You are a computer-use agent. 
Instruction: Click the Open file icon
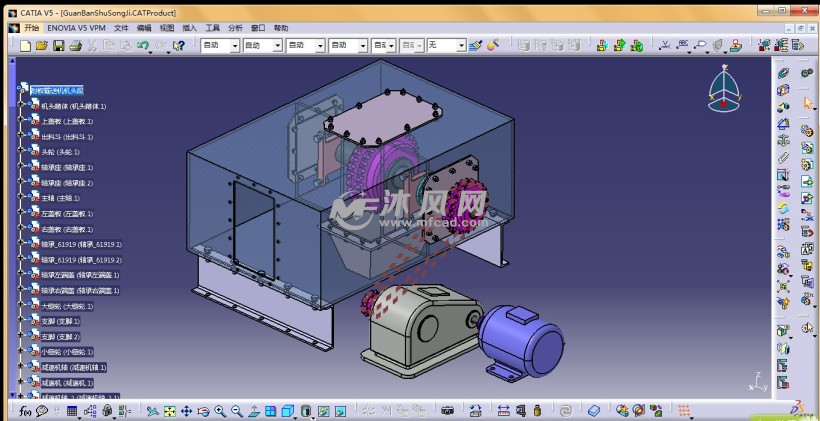tap(41, 46)
